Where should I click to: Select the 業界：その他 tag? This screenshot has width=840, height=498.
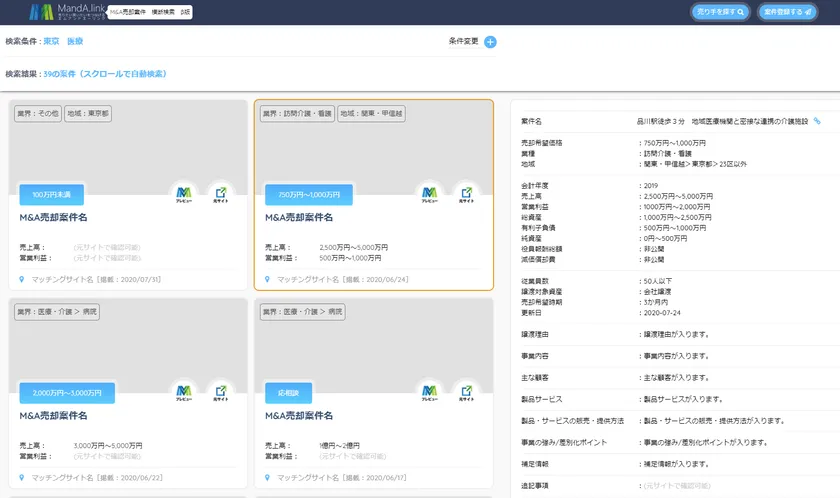36,114
